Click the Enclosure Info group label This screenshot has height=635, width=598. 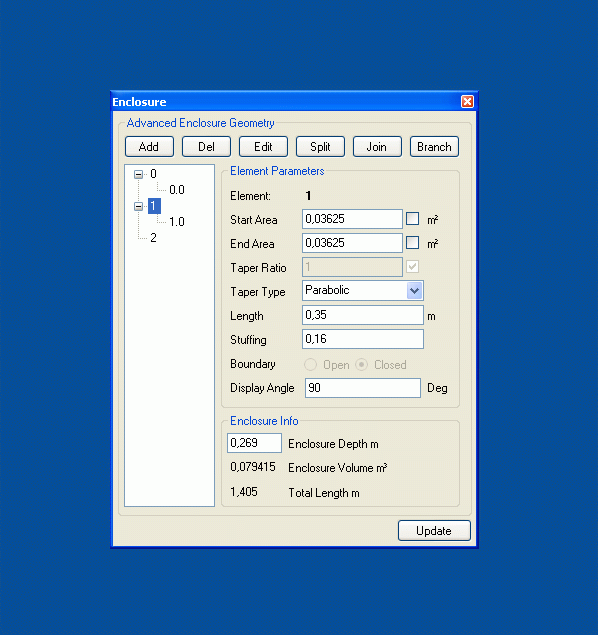pyautogui.click(x=264, y=421)
